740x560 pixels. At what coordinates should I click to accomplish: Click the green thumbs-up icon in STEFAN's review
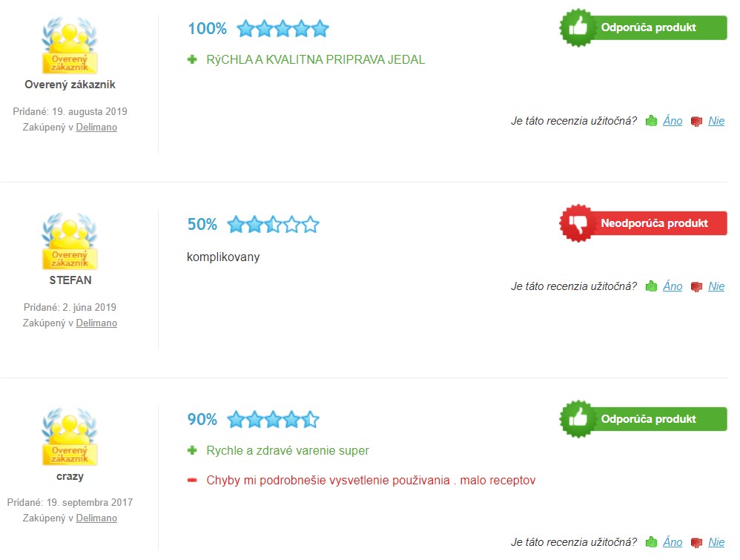point(652,286)
